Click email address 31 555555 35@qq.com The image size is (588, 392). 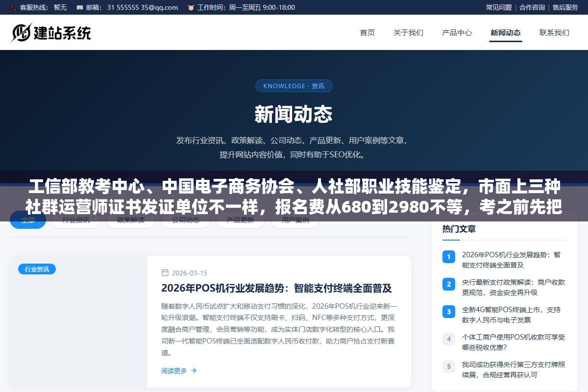[143, 7]
